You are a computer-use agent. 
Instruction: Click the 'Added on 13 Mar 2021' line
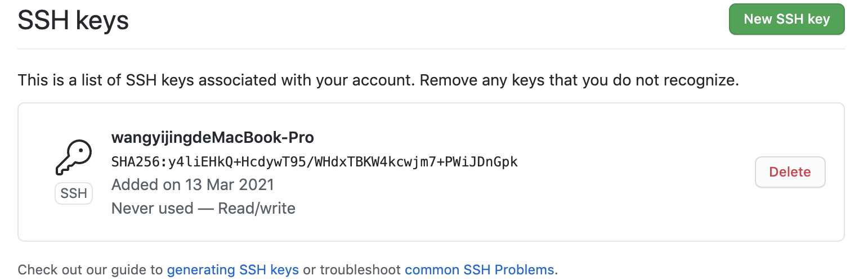pyautogui.click(x=193, y=184)
